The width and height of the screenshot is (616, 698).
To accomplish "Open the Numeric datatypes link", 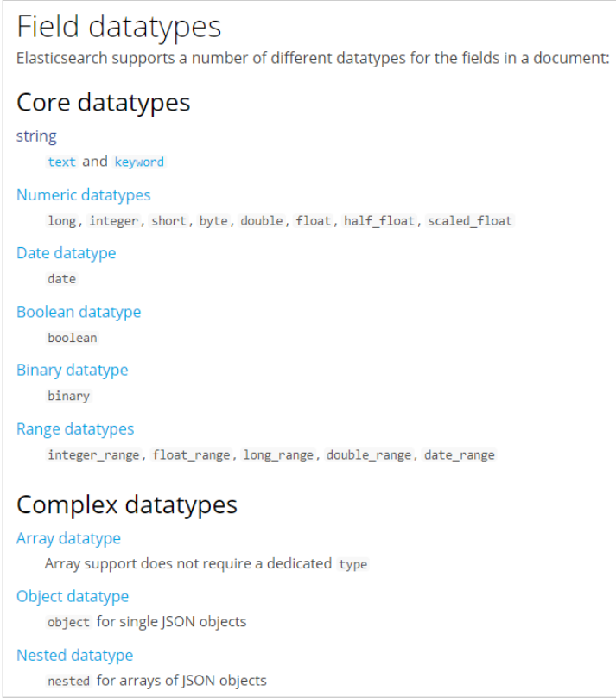I will (83, 195).
